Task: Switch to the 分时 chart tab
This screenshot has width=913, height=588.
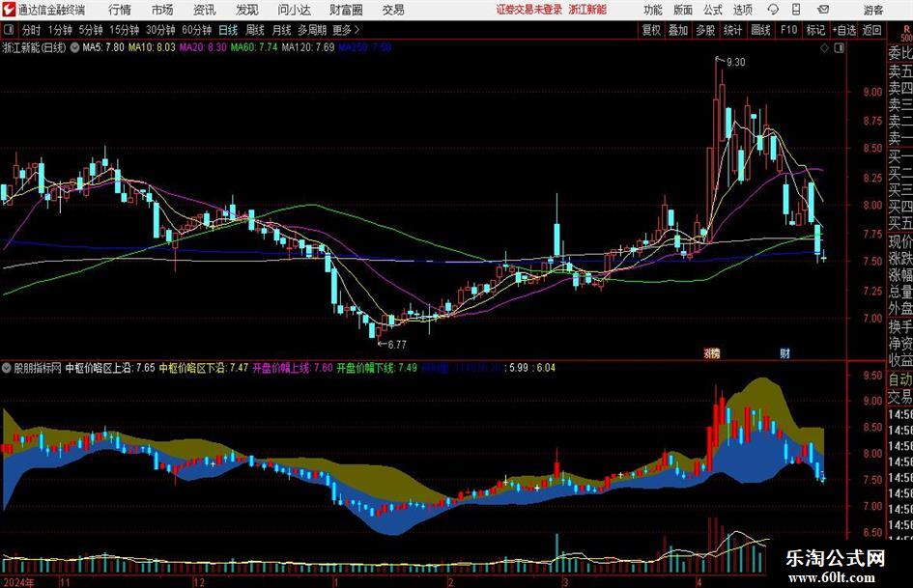Action: pos(31,30)
